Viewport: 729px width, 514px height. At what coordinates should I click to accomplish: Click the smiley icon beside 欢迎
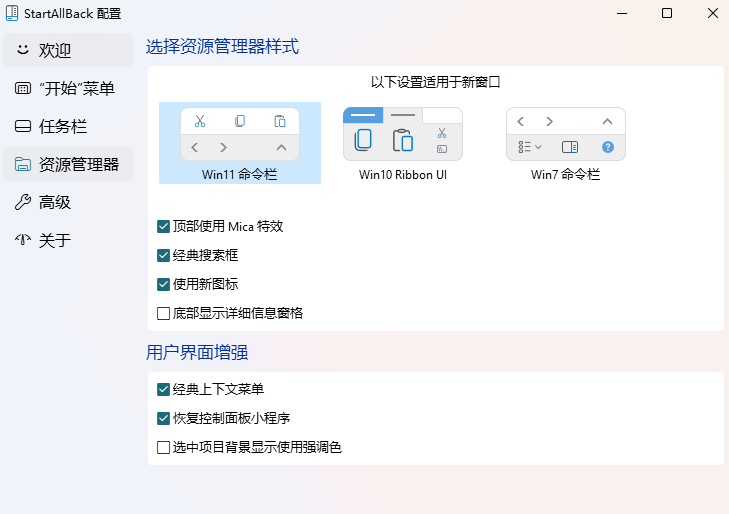point(23,50)
